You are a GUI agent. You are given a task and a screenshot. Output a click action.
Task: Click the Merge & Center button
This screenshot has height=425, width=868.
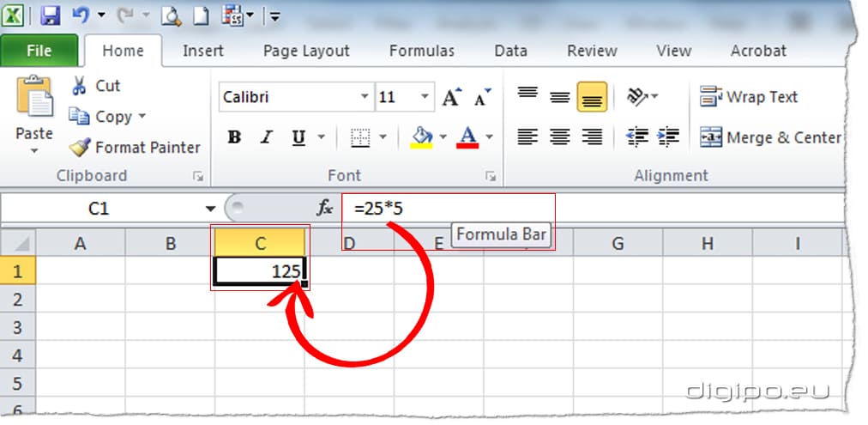[x=771, y=137]
